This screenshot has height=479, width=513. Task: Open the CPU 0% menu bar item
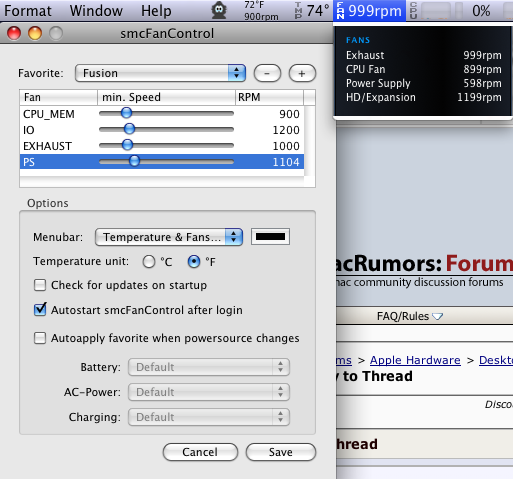[450, 11]
